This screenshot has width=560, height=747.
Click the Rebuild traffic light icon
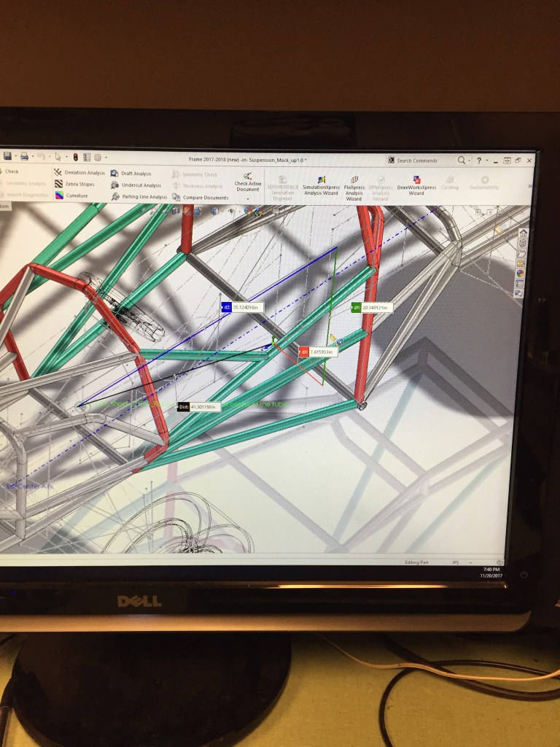74,157
